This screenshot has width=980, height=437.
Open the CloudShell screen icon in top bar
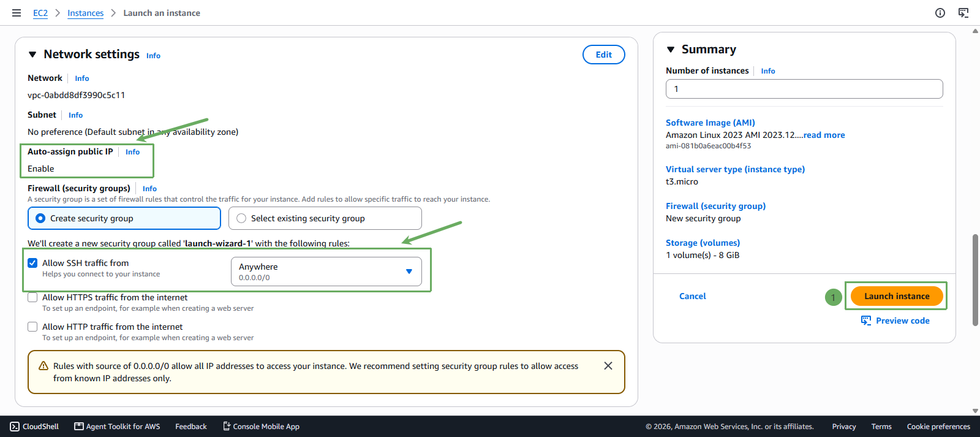click(x=963, y=13)
